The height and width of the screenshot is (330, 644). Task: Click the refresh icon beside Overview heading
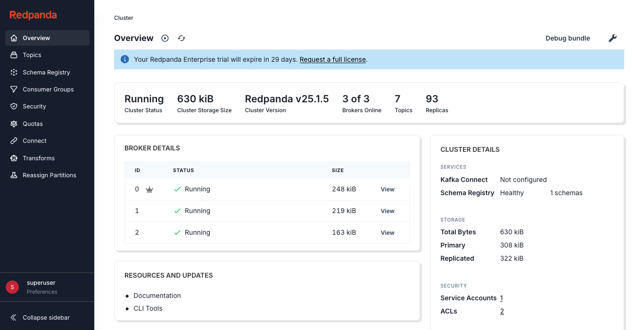(x=182, y=38)
